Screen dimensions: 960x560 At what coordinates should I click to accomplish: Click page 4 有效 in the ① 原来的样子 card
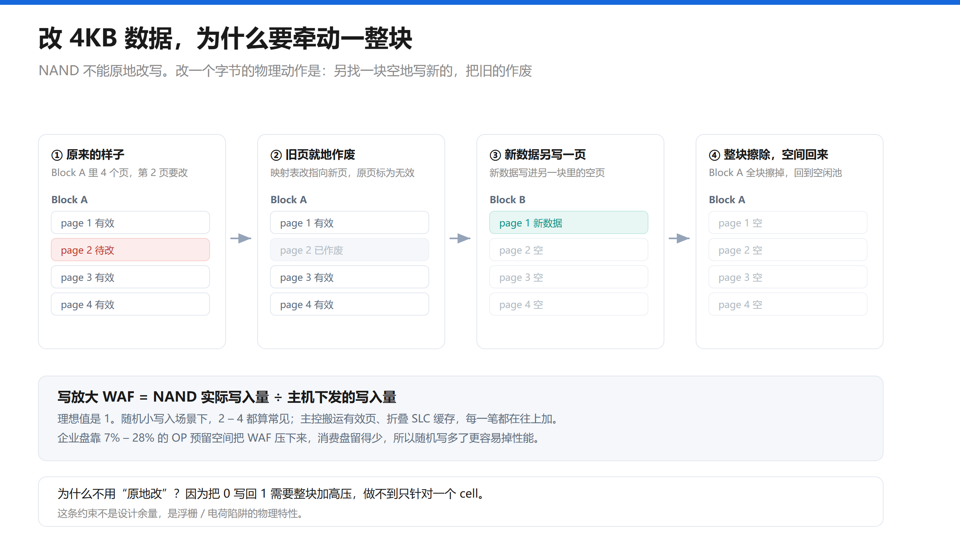[x=130, y=304]
